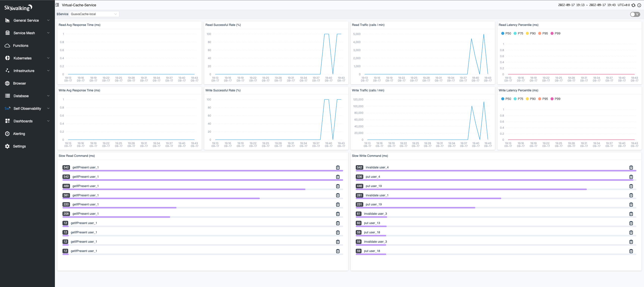Toggle the V edit mode switch
The height and width of the screenshot is (287, 644).
(635, 14)
